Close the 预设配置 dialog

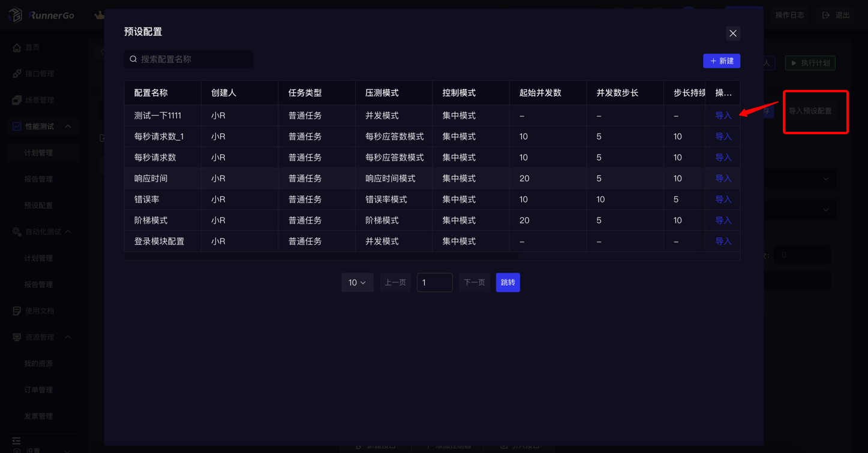[x=732, y=34]
